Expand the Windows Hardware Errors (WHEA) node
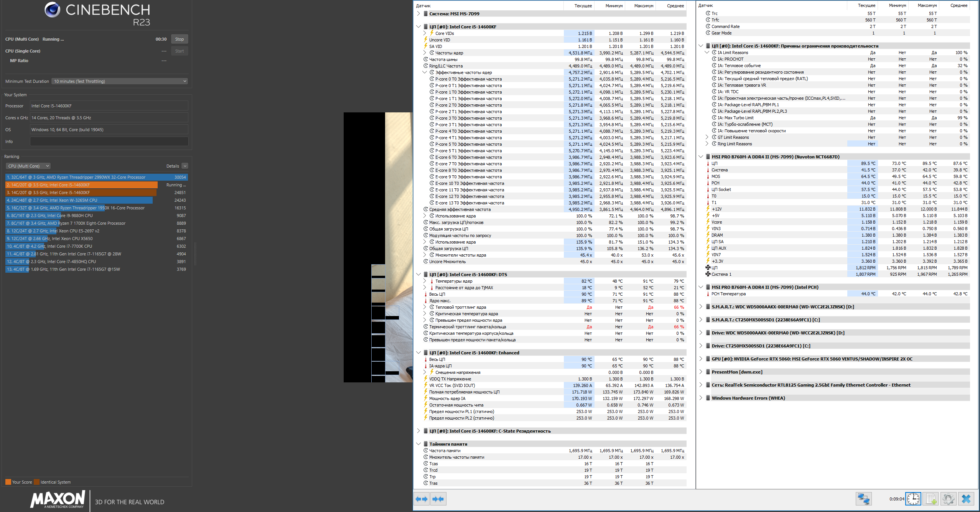980x512 pixels. click(x=701, y=398)
